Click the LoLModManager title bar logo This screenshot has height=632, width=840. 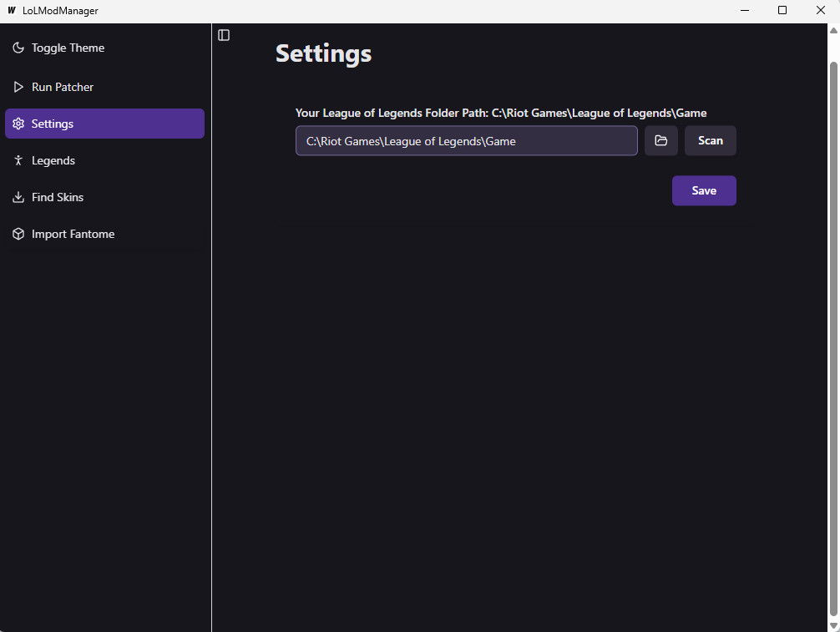click(x=10, y=10)
